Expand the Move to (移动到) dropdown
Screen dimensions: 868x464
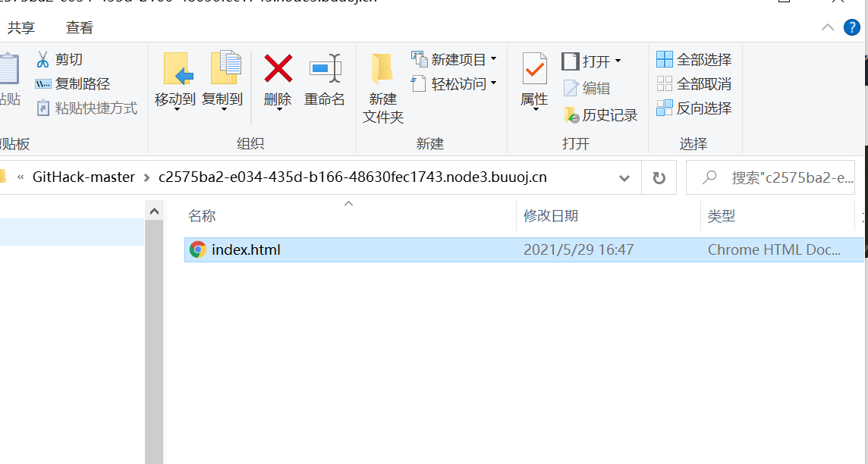click(x=175, y=109)
